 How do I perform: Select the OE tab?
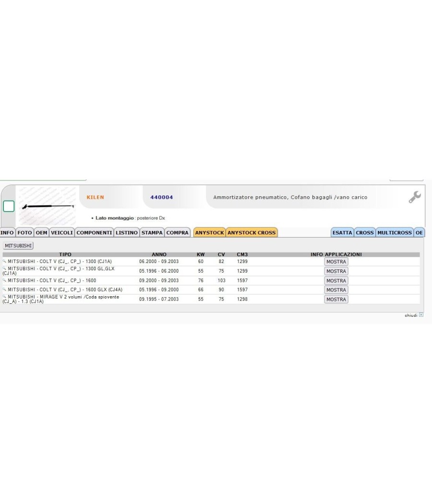coord(419,232)
